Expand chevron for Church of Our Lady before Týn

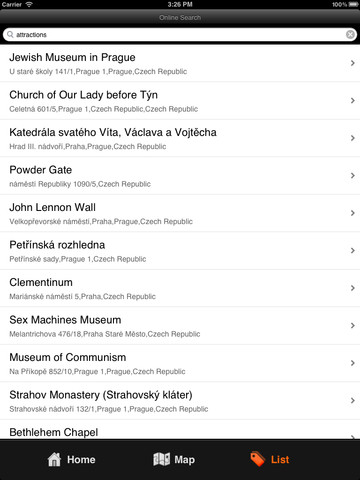(x=353, y=101)
